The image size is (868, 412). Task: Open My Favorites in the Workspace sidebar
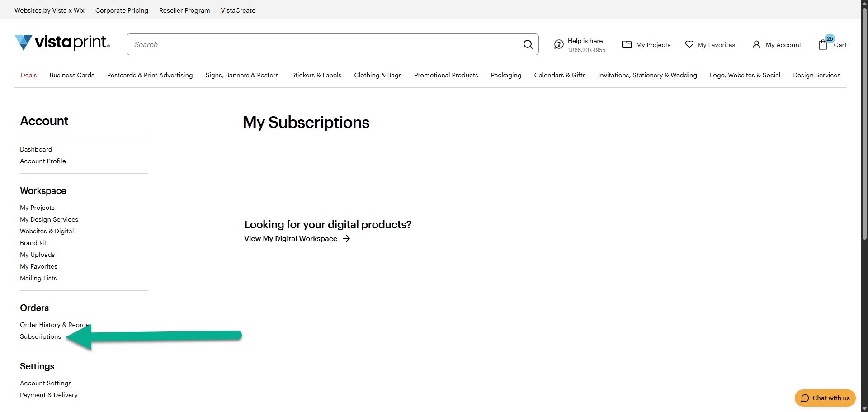(38, 266)
